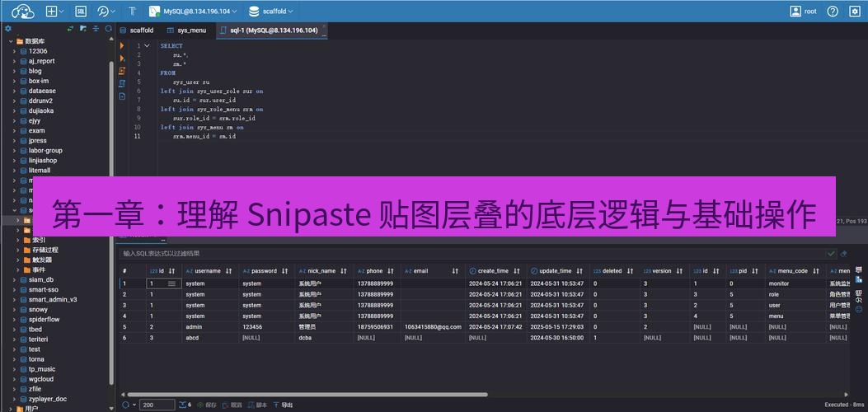Toggle sort on create_time column
The image size is (868, 412).
point(517,271)
